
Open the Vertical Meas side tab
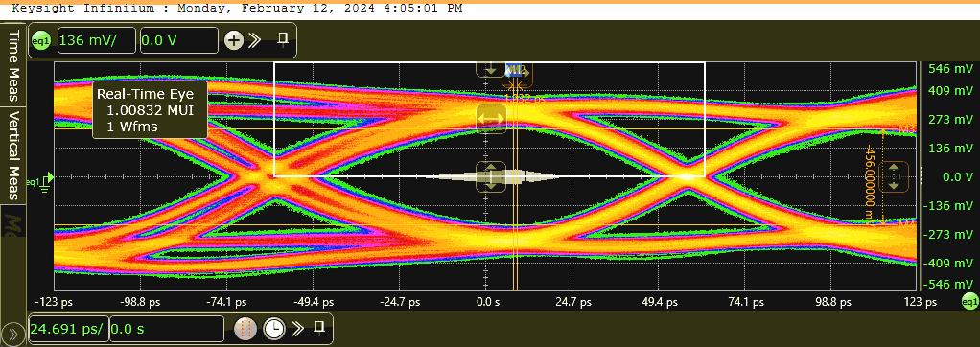(x=13, y=155)
